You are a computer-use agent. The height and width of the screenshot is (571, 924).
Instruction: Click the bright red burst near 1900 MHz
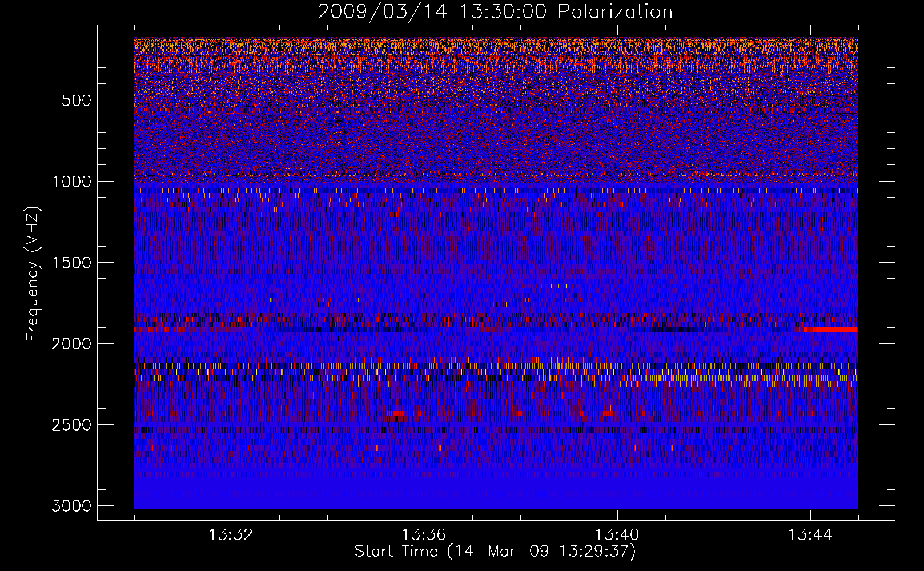tap(830, 329)
